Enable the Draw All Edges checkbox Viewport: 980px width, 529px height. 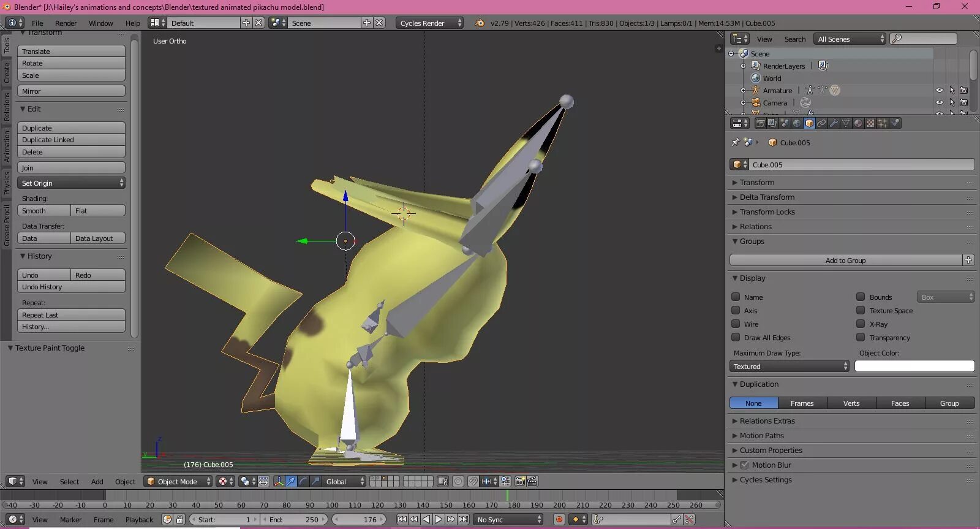736,337
